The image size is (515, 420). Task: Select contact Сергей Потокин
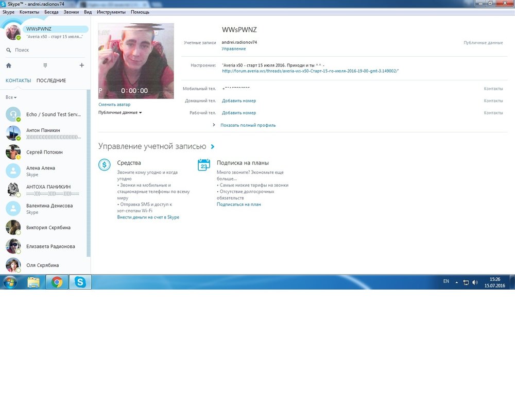[x=44, y=152]
